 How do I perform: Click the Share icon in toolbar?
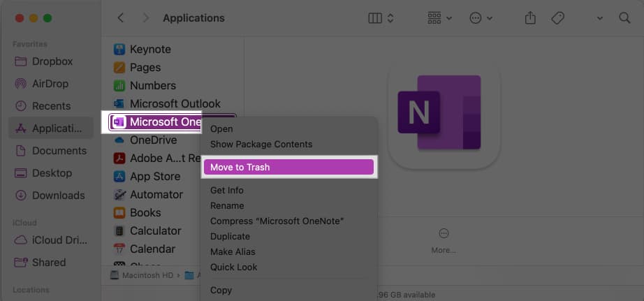coord(530,17)
